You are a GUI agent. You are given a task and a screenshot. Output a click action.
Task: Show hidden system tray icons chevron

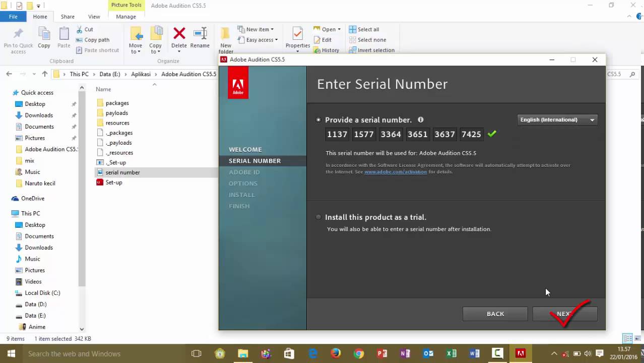tap(554, 353)
